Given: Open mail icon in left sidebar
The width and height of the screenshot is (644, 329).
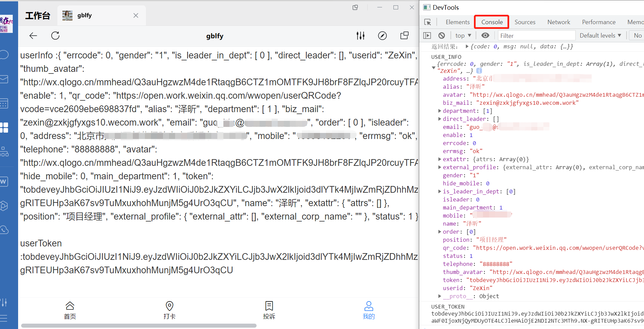Looking at the screenshot, I should tap(4, 79).
